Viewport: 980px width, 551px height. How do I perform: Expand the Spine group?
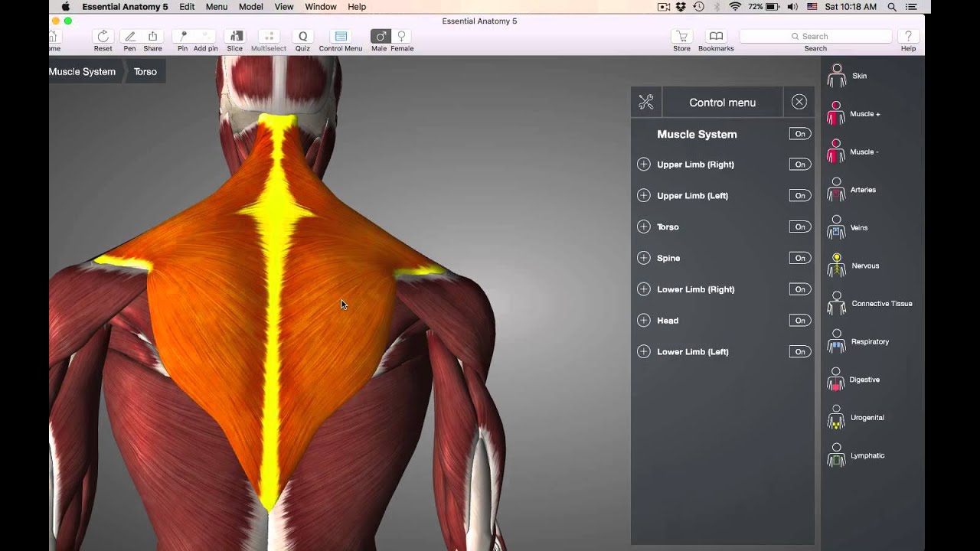[x=644, y=258]
